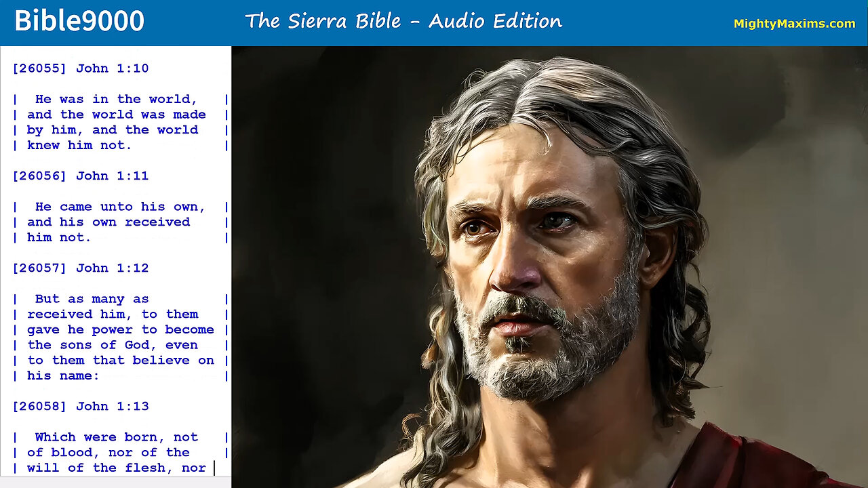This screenshot has width=868, height=488.
Task: Select the '[26055] John 1:10' verse heading
Action: click(81, 68)
